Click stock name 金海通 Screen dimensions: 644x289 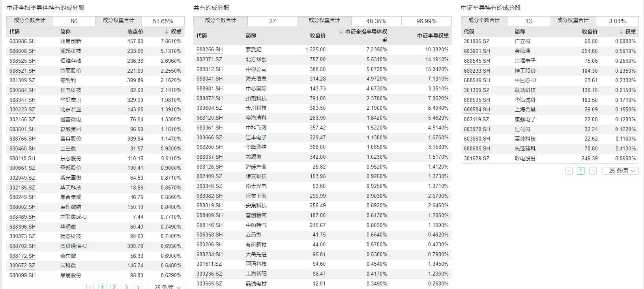tap(522, 51)
